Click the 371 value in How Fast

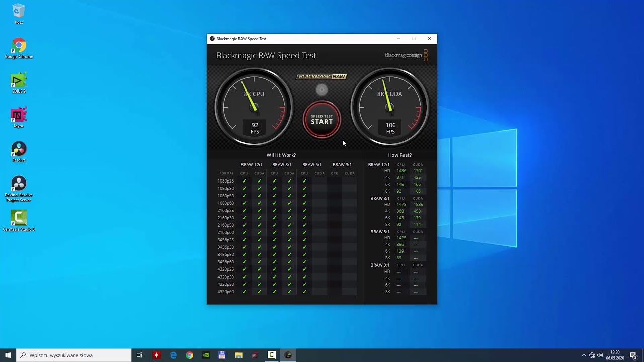click(x=400, y=177)
